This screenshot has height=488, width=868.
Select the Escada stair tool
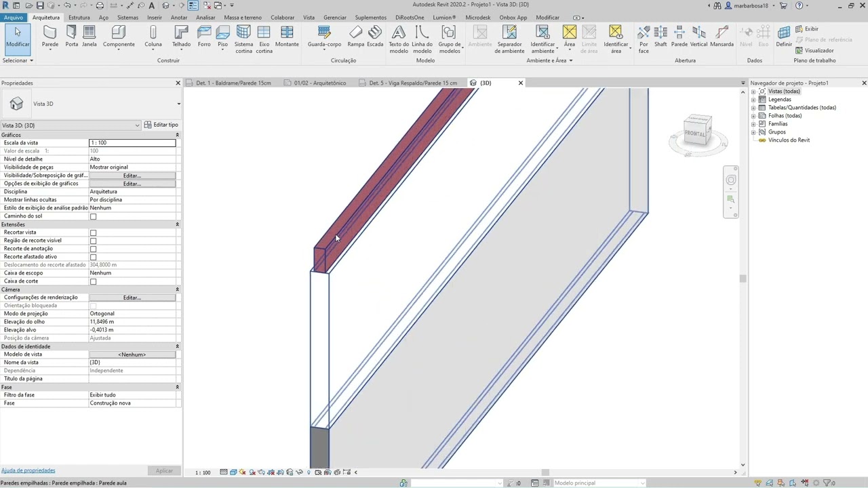click(375, 37)
